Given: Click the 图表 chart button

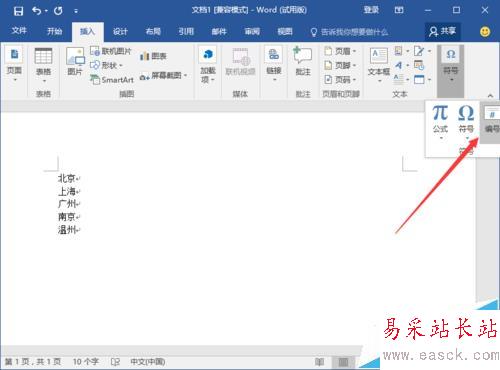Looking at the screenshot, I should (x=153, y=56).
